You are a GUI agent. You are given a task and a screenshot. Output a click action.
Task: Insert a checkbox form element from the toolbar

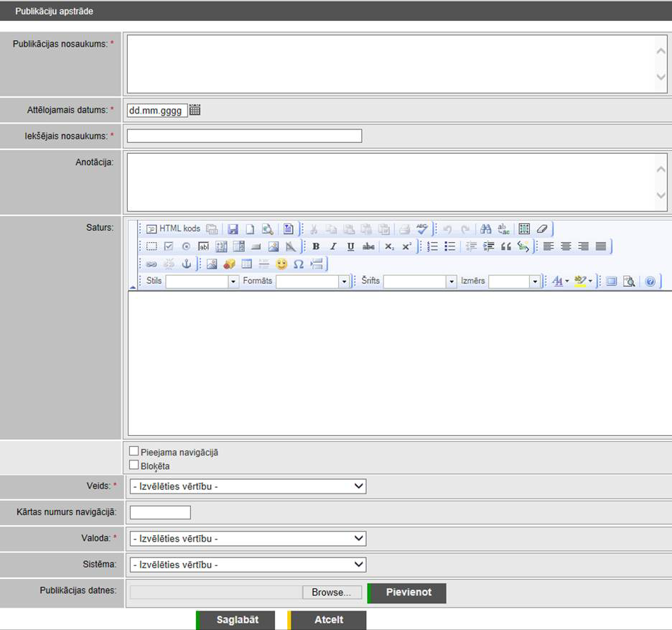(x=169, y=246)
